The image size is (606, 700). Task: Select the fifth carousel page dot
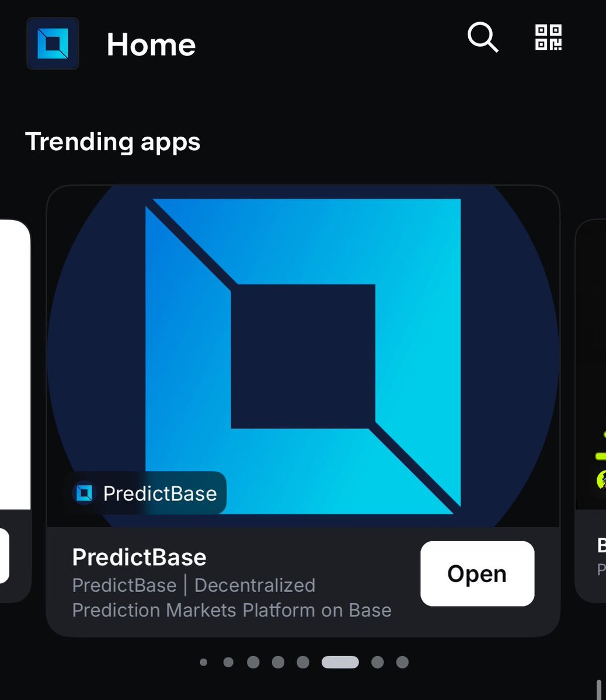[x=303, y=662]
